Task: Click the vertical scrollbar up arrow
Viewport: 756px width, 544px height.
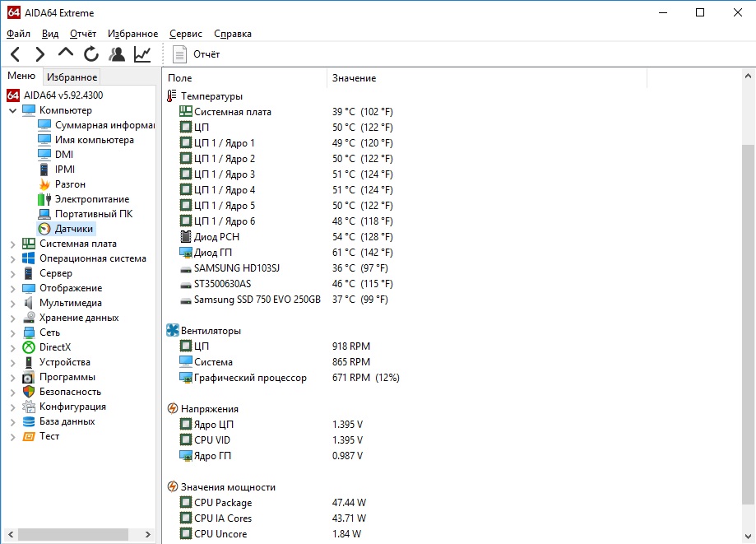Action: tap(748, 76)
